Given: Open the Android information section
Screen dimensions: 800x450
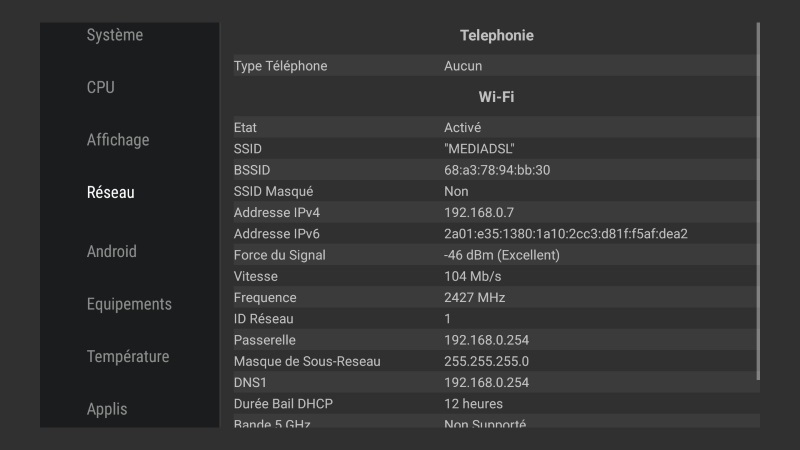Looking at the screenshot, I should [x=112, y=252].
